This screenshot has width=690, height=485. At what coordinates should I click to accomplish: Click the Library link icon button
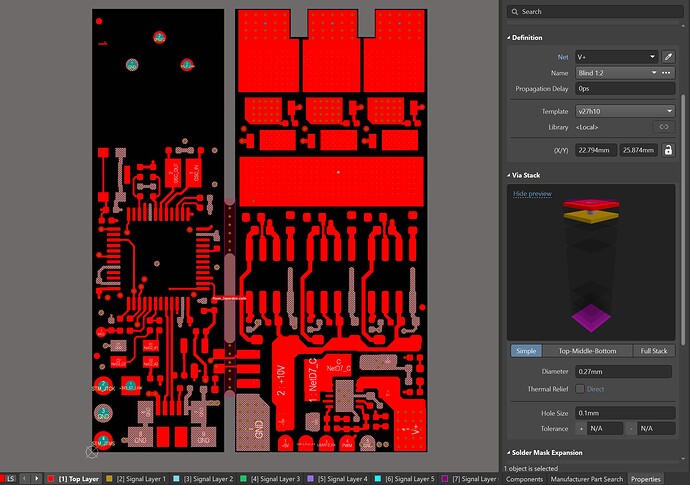[x=664, y=127]
